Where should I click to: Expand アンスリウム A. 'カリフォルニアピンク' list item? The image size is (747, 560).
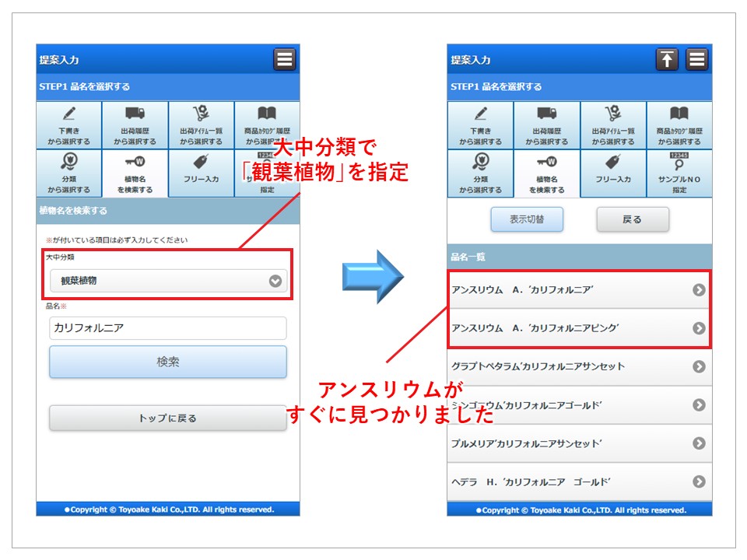point(579,328)
